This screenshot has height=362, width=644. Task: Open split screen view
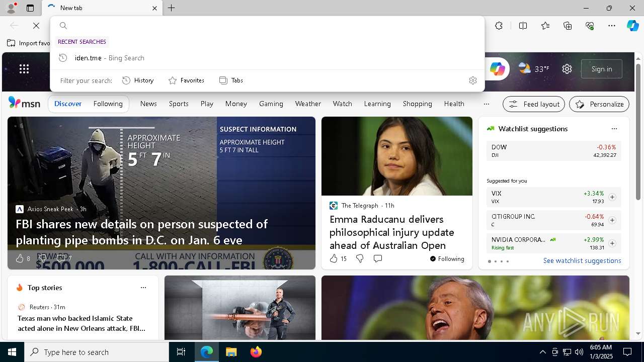point(523,26)
